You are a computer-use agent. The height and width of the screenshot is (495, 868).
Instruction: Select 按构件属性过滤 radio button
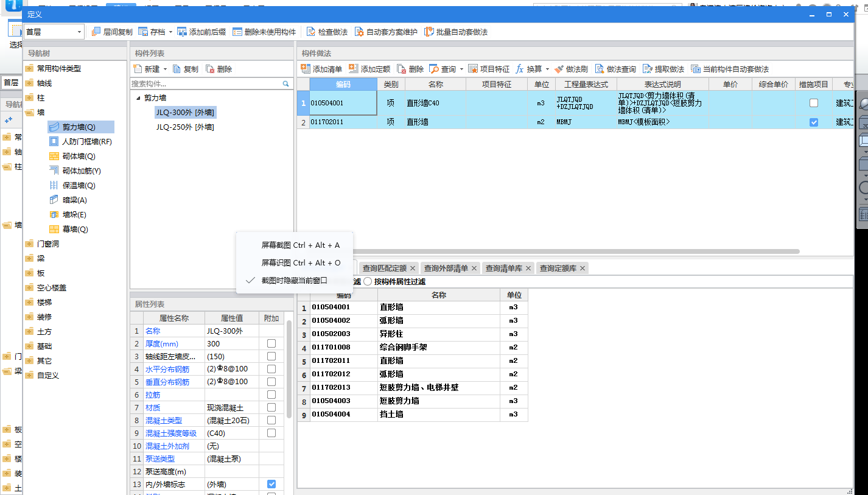click(368, 282)
